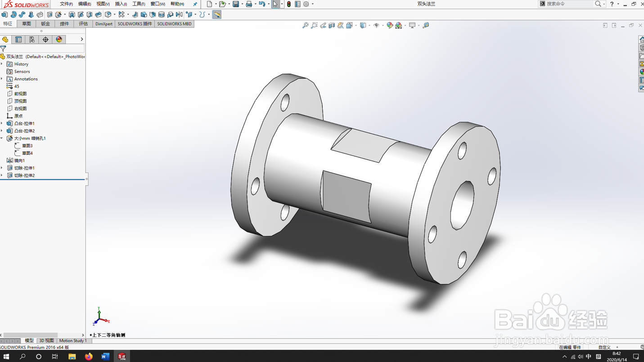Open the Display Style dropdown arrow
Image resolution: width=644 pixels, height=362 pixels.
point(369,25)
